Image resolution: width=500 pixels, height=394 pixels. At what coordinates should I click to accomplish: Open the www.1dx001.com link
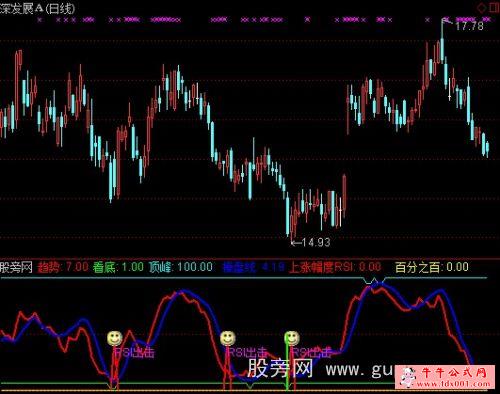click(x=453, y=383)
